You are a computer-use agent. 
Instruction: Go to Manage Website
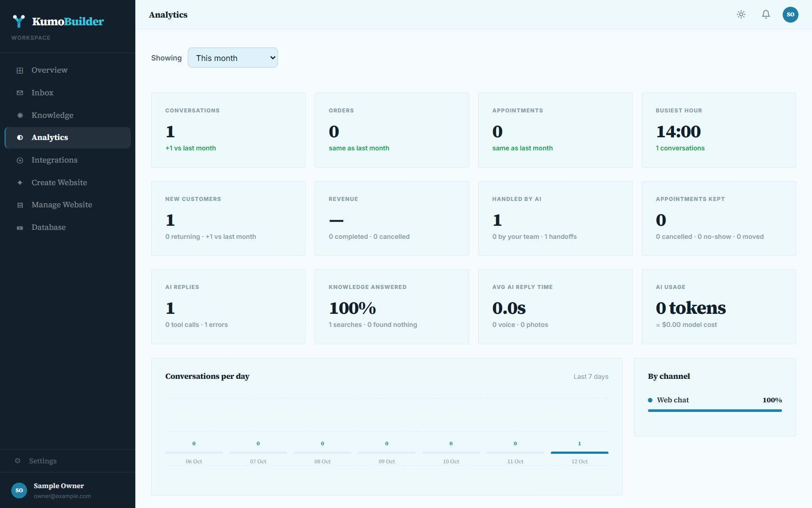(68, 205)
